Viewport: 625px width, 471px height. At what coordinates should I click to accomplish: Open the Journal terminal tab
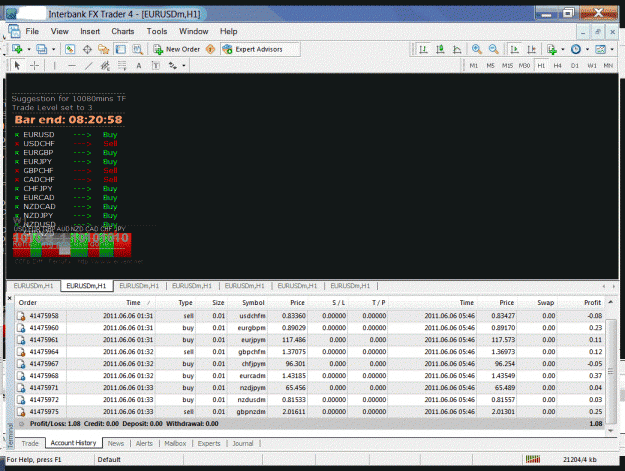pos(243,444)
